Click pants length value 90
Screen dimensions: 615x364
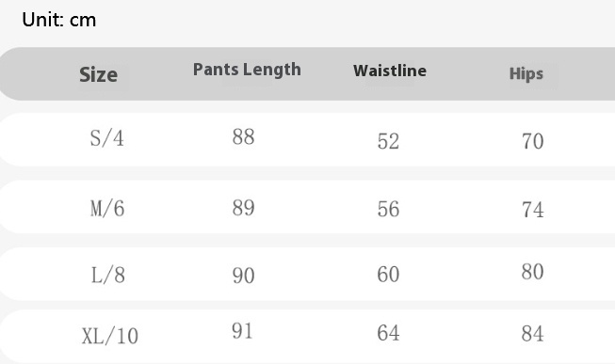pos(243,276)
